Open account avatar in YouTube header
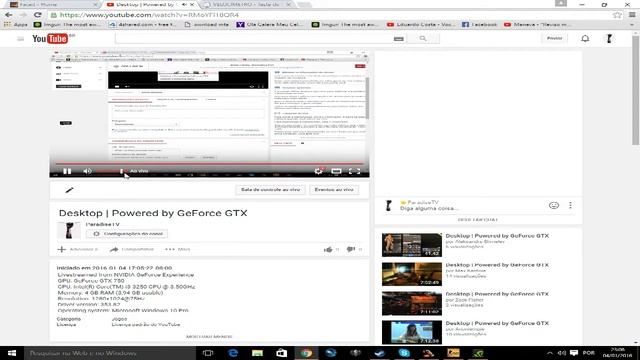Image resolution: width=640 pixels, height=360 pixels. pyautogui.click(x=609, y=38)
